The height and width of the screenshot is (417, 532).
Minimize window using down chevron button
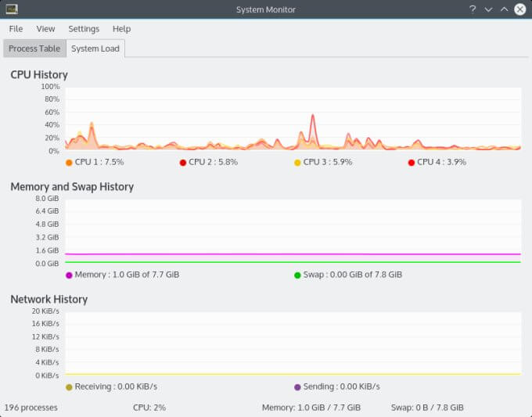(488, 9)
